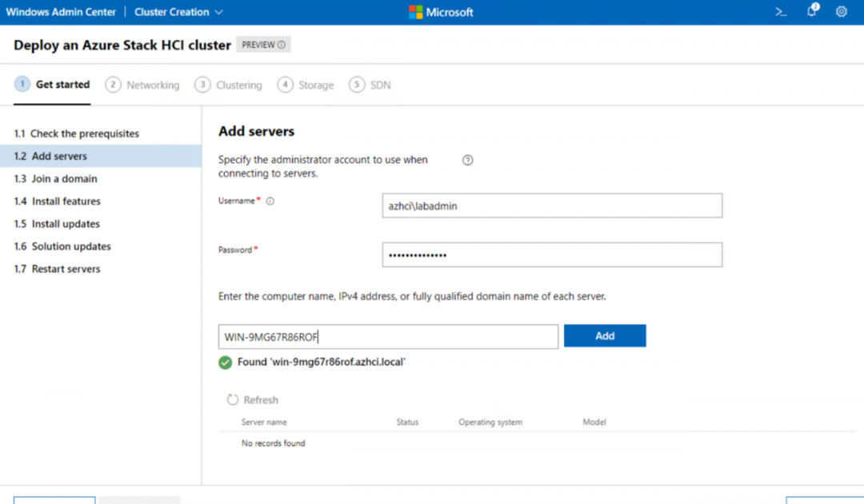864x504 pixels.
Task: Select the Clustering step tab
Action: pos(228,85)
